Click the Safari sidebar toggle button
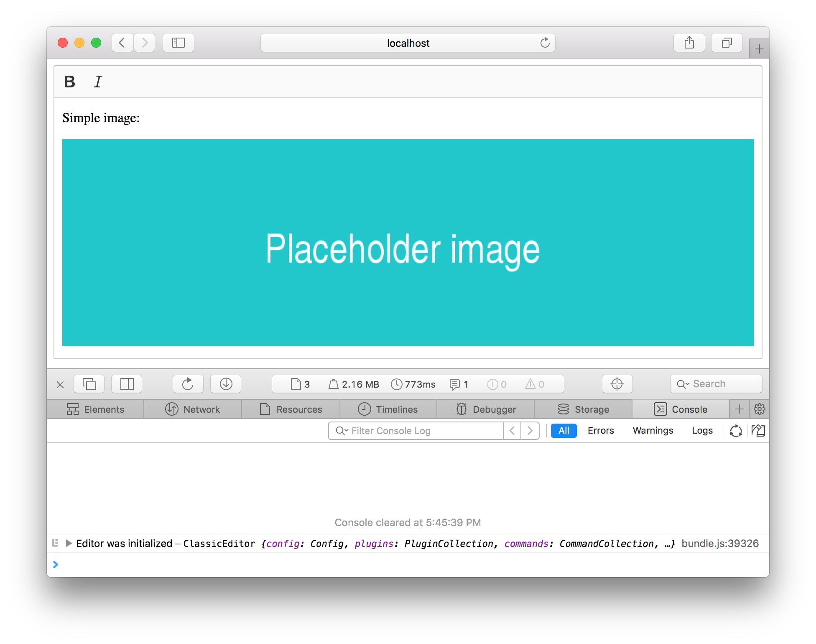 tap(178, 43)
